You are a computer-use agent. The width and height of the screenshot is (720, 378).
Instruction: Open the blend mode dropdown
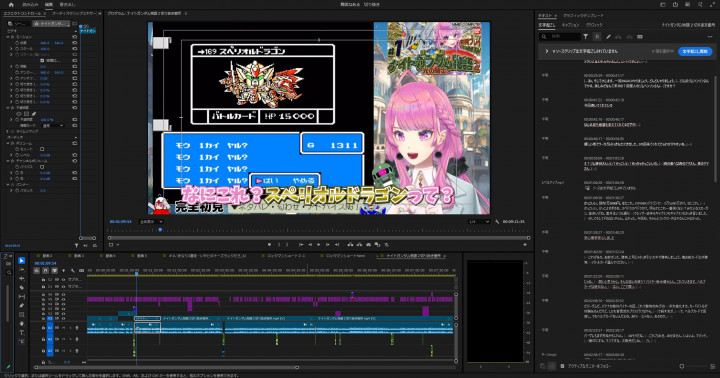pos(53,125)
